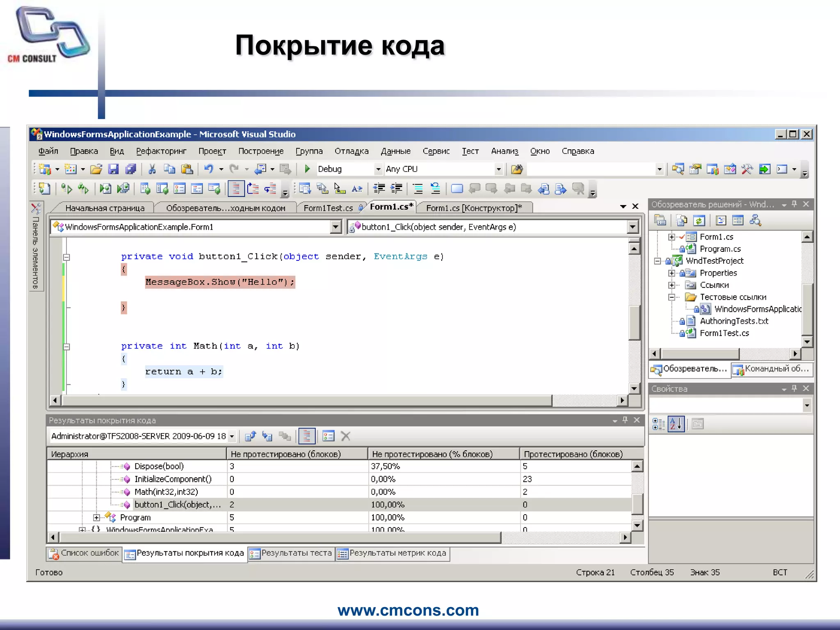Collapse Тестовые ссылки folder
This screenshot has width=840, height=630.
(x=671, y=297)
